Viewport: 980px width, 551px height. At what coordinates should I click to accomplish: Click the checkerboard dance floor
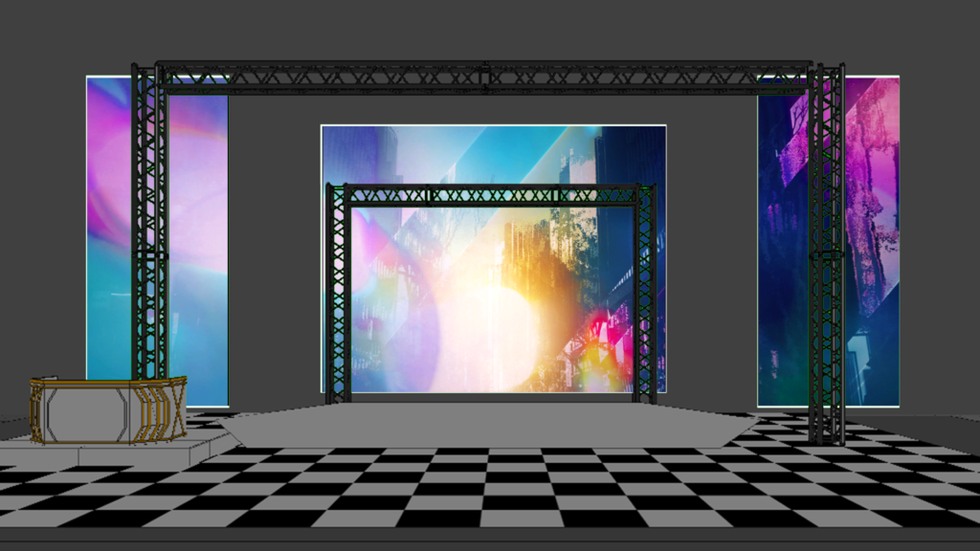488,488
